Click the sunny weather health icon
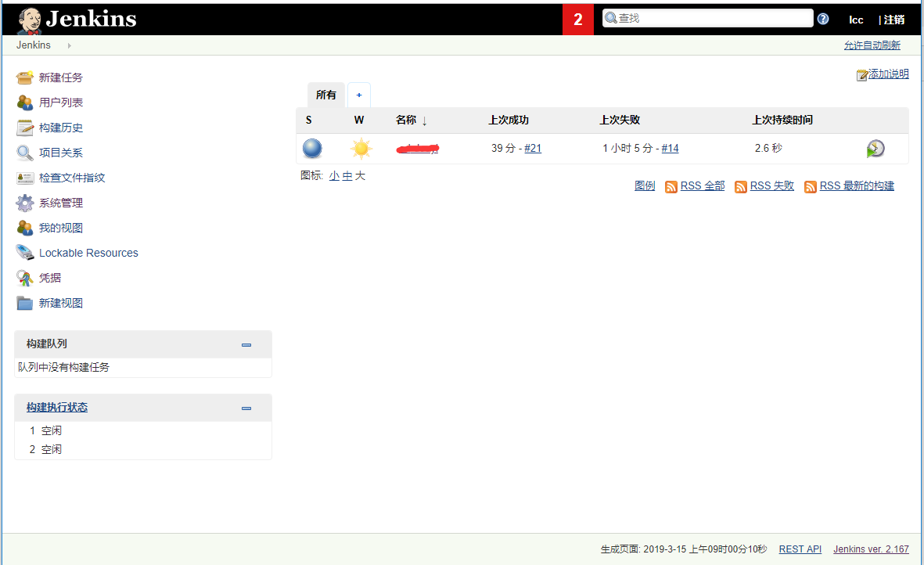The width and height of the screenshot is (924, 565). click(359, 148)
